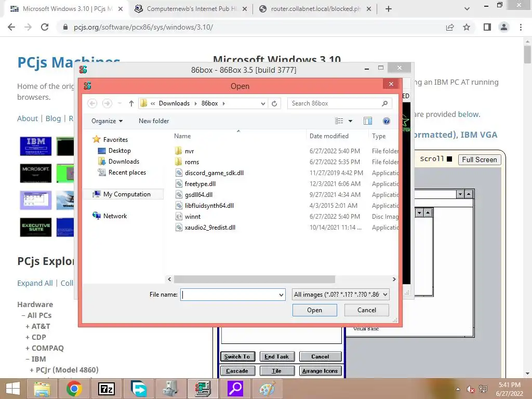The image size is (532, 399).
Task: Toggle the Chrome side panel icon
Action: [487, 27]
